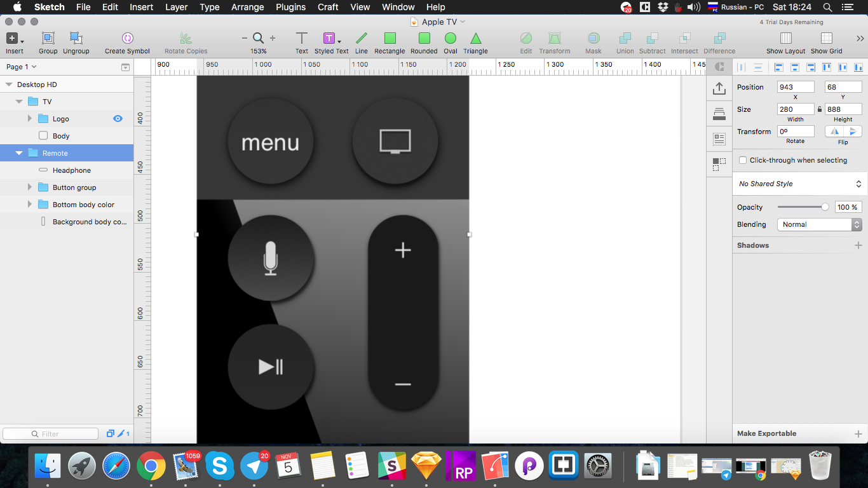Toggle the pages list panel icon
This screenshot has width=868, height=488.
tap(125, 67)
